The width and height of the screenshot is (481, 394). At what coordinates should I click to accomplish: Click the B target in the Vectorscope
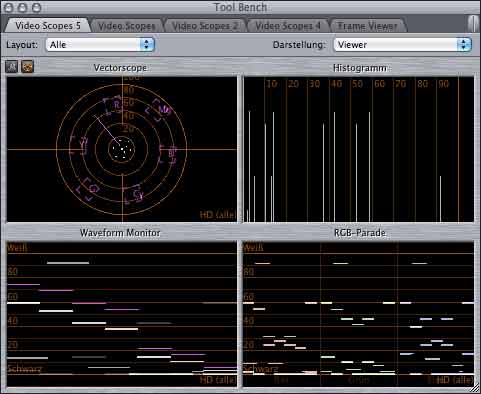168,154
